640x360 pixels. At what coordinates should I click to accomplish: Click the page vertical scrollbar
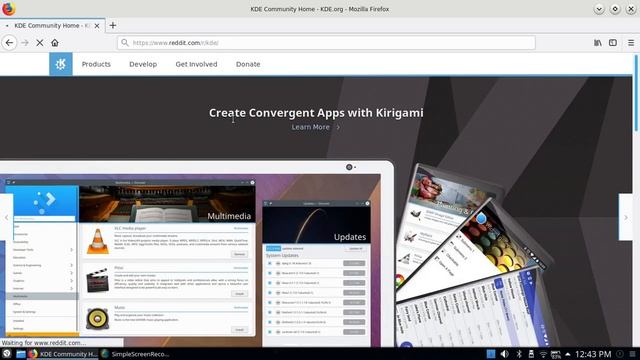click(636, 93)
